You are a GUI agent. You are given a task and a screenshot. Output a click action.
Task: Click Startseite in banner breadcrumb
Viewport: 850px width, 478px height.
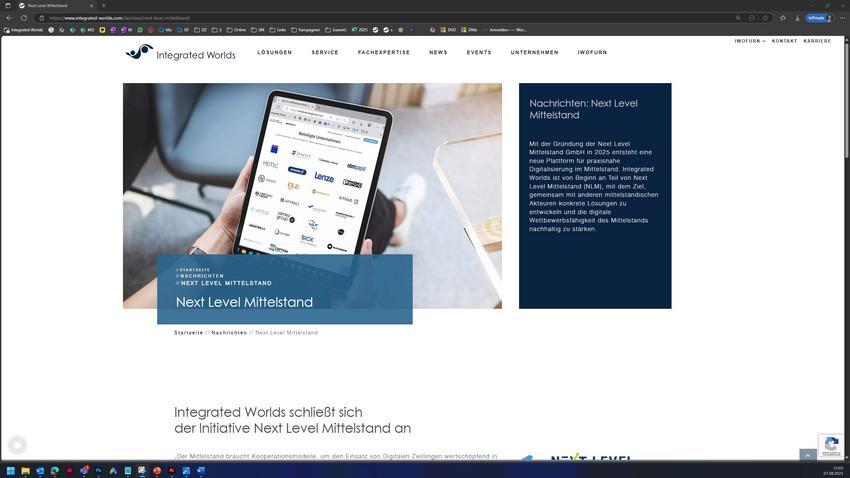[194, 269]
